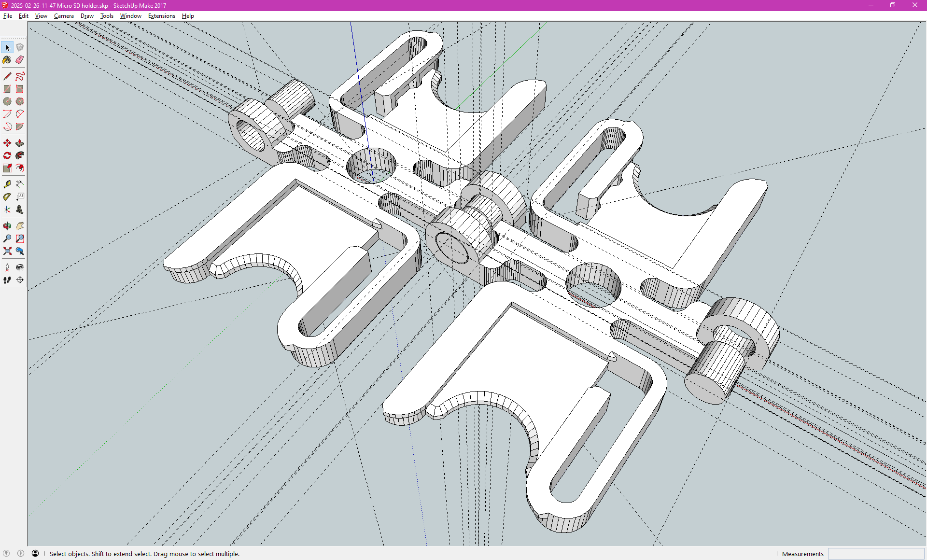Select the 3D Text tool

20,210
